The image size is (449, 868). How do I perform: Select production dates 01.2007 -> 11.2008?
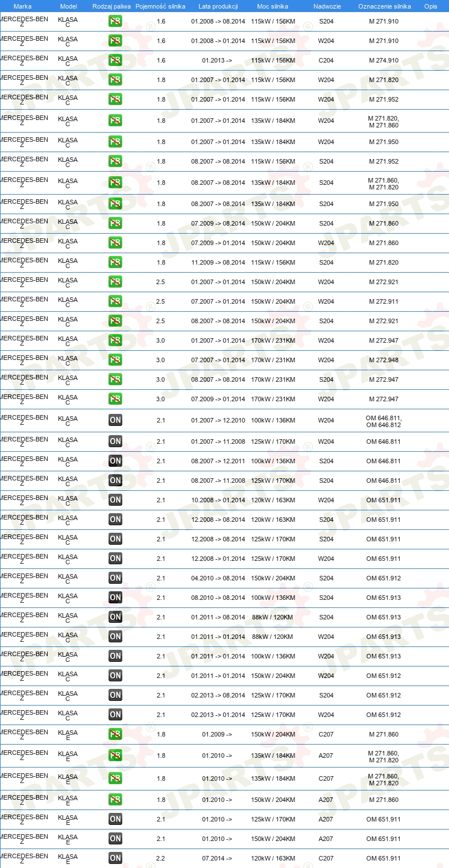[218, 441]
